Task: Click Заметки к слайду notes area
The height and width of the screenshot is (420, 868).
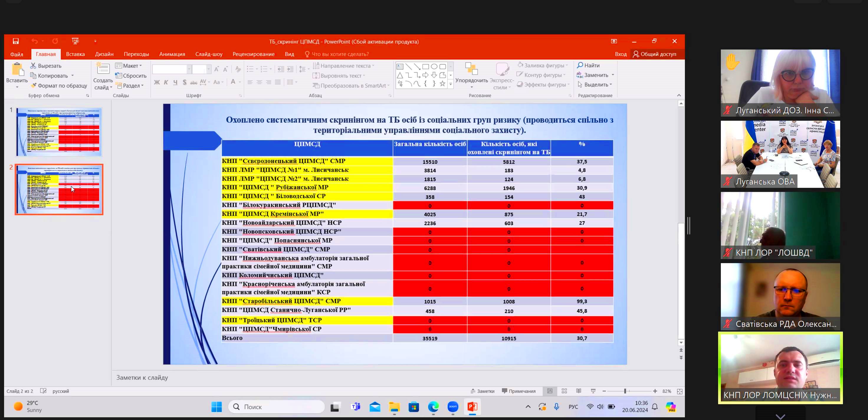Action: pyautogui.click(x=398, y=378)
